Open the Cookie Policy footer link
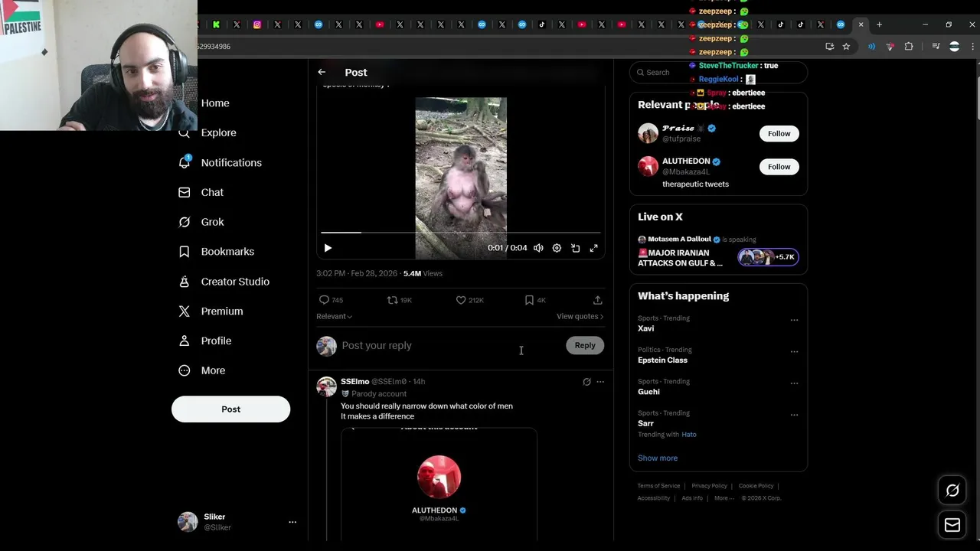Viewport: 980px width, 551px height. [756, 486]
